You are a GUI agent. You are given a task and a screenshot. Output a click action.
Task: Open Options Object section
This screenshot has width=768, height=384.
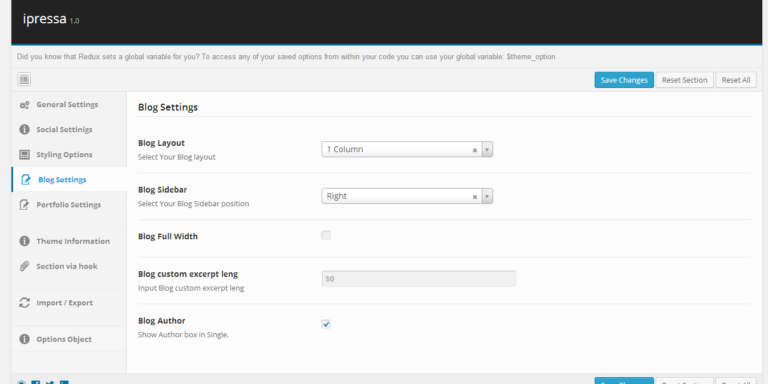(x=69, y=339)
